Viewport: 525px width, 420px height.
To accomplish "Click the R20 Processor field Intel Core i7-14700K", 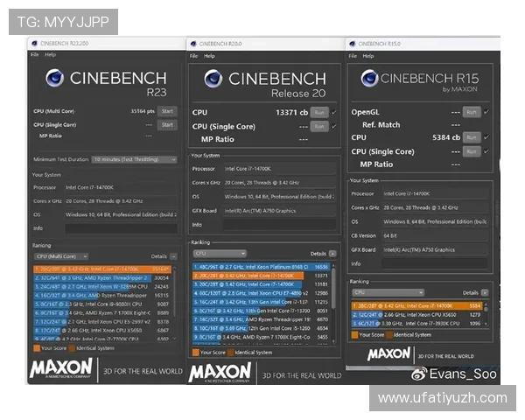I will point(280,169).
